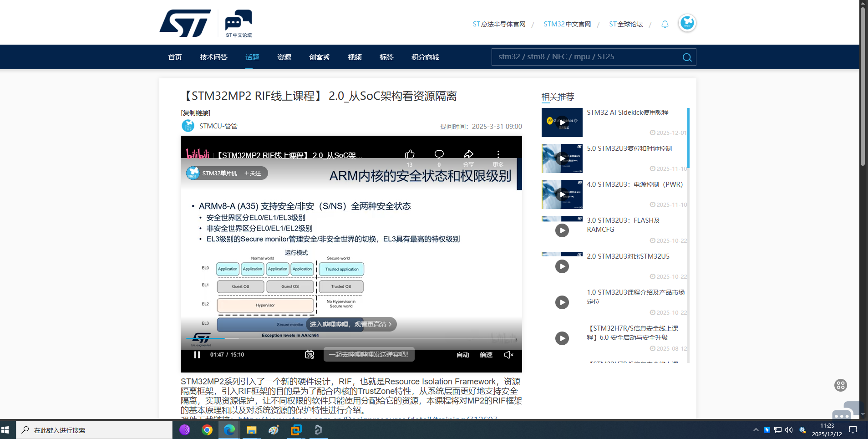Open File Explorer from the taskbar
This screenshot has width=868, height=439.
[x=252, y=430]
